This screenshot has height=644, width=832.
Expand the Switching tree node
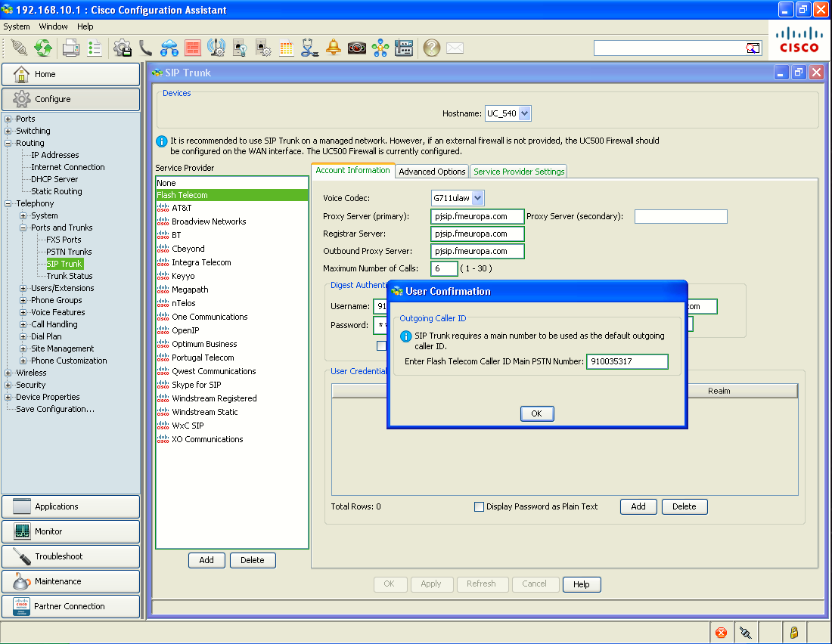click(8, 131)
